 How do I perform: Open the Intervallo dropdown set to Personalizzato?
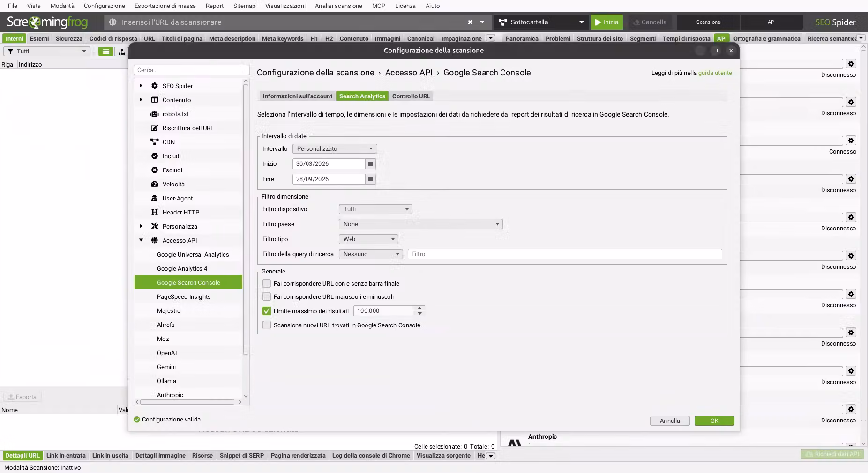[335, 149]
